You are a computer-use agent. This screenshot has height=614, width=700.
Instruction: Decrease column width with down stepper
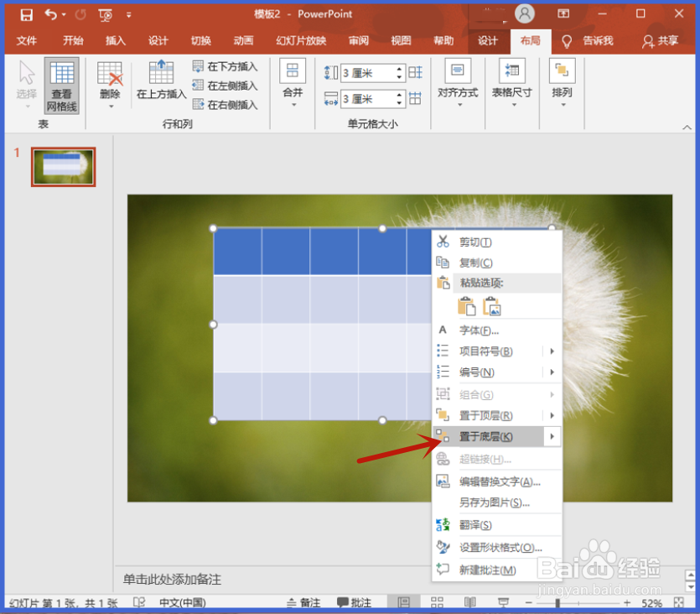click(400, 104)
